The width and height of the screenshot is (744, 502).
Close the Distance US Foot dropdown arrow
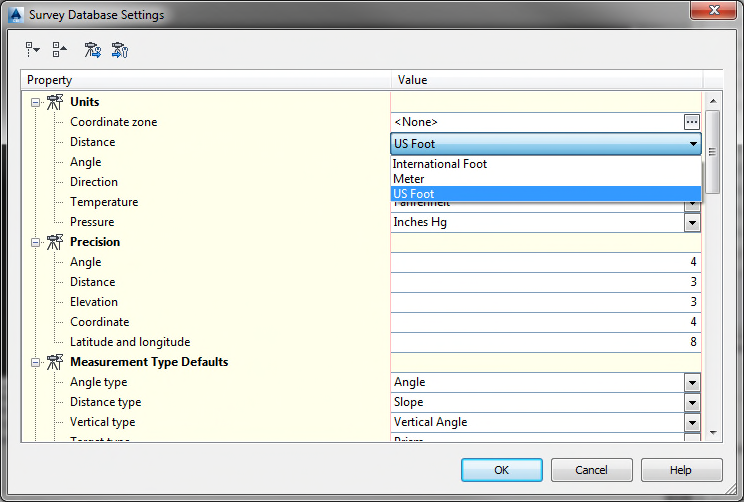tap(693, 143)
